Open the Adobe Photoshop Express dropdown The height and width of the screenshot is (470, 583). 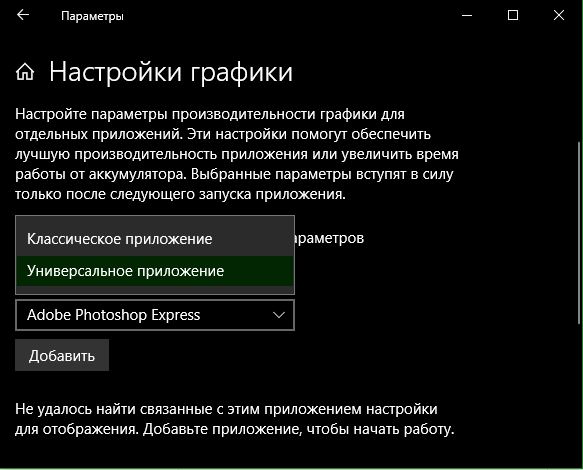click(155, 315)
